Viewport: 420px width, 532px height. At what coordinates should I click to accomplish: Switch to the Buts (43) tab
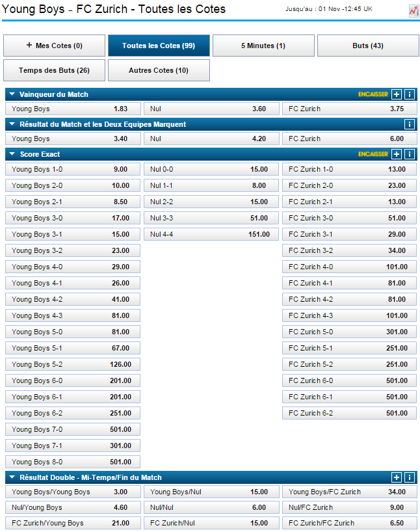[x=368, y=46]
